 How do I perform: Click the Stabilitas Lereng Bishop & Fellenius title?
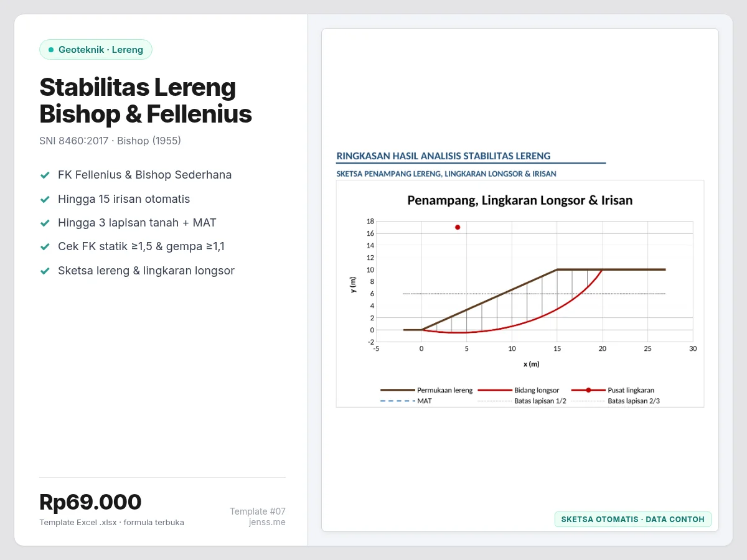click(146, 101)
